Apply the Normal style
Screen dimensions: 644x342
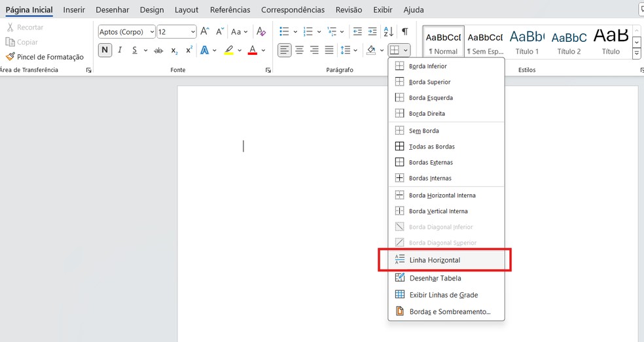click(x=443, y=41)
